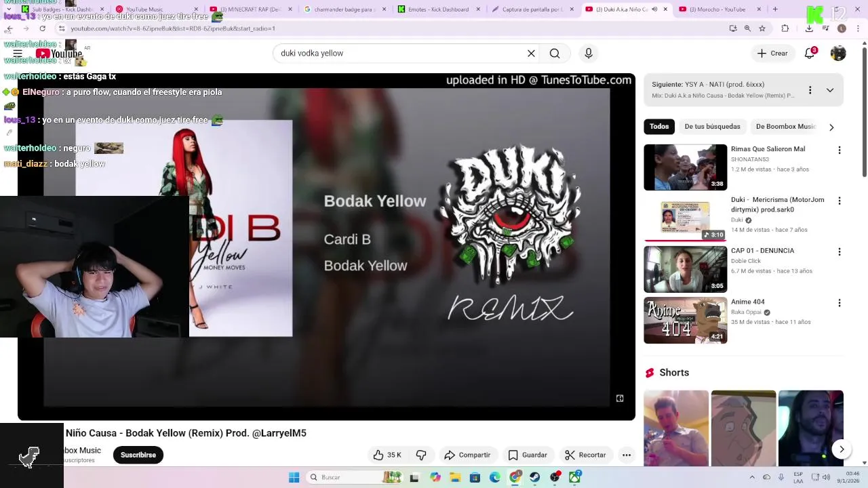The height and width of the screenshot is (488, 868).
Task: Click the taskbar Buscar search box
Action: 353,477
